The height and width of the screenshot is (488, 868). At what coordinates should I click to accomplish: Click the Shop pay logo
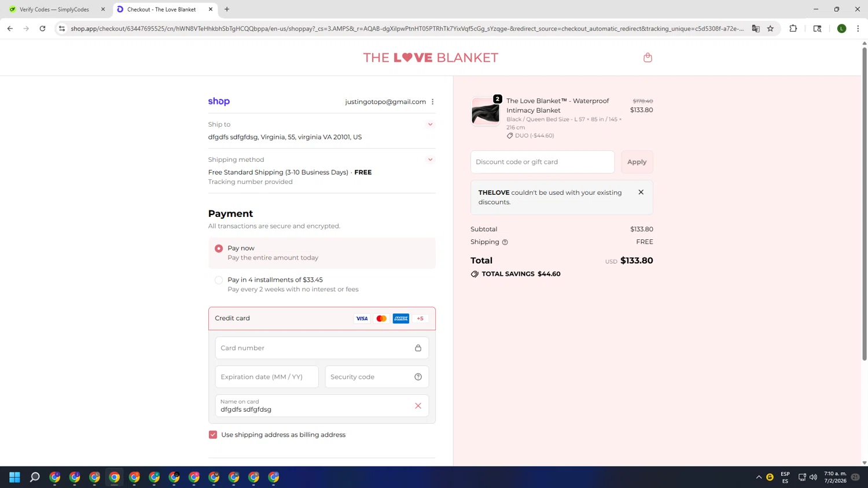[219, 101]
